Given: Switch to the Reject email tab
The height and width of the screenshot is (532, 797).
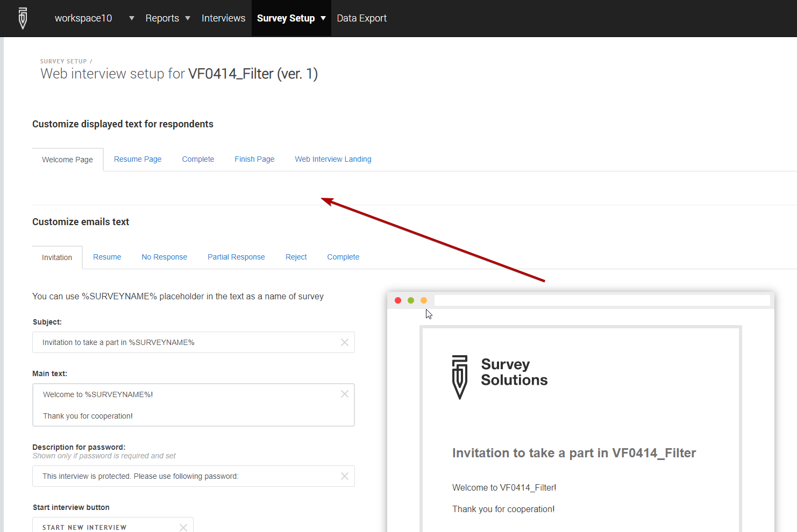Looking at the screenshot, I should pos(296,257).
